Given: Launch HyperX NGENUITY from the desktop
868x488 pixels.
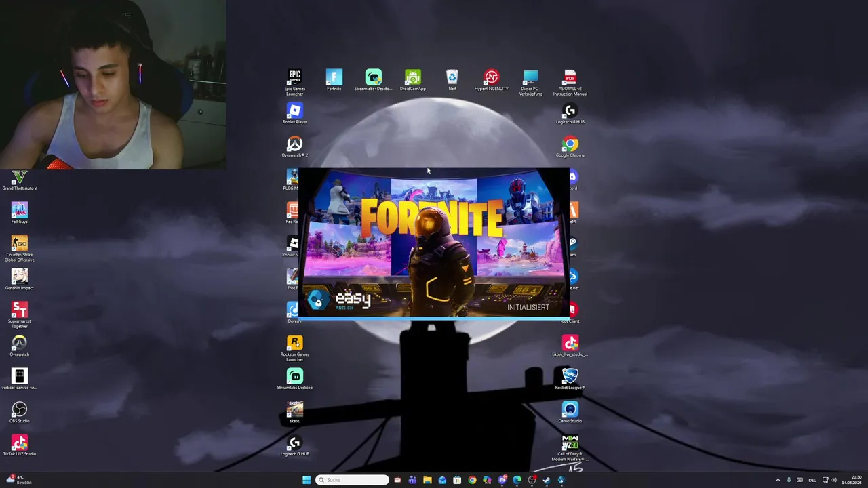Looking at the screenshot, I should click(x=491, y=80).
